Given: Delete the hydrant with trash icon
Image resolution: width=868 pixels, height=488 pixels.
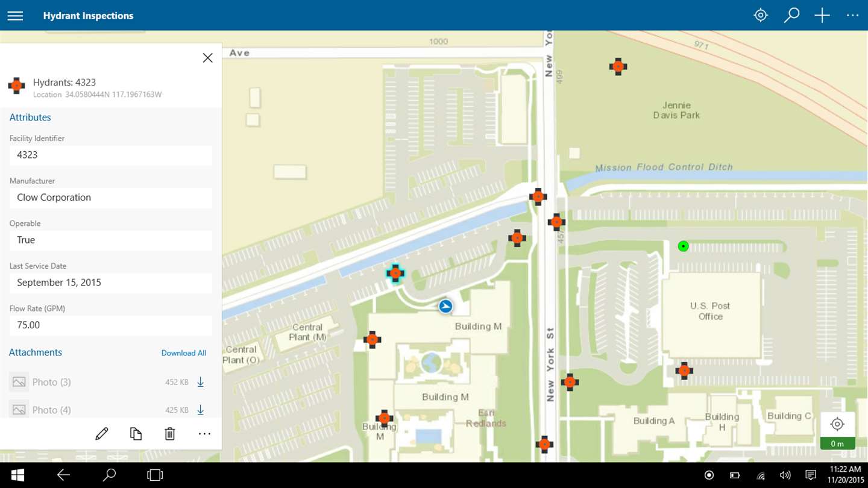Looking at the screenshot, I should pos(170,434).
